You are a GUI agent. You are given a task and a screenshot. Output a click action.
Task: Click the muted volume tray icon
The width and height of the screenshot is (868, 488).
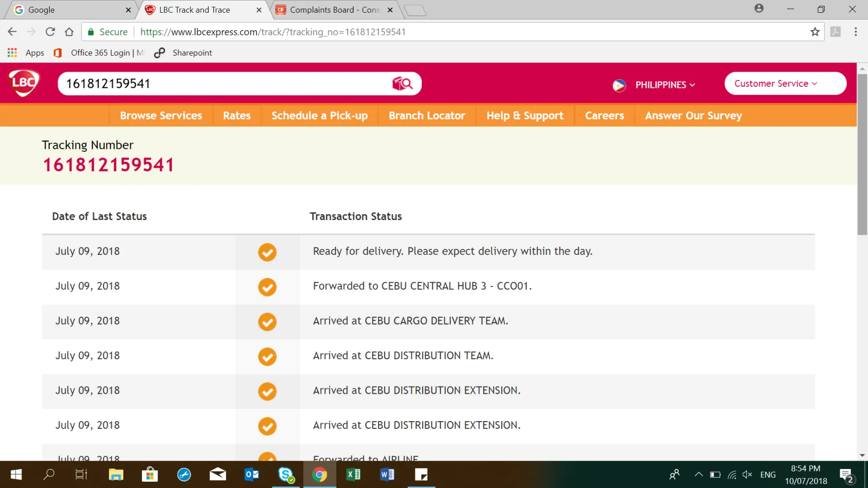pyautogui.click(x=747, y=474)
